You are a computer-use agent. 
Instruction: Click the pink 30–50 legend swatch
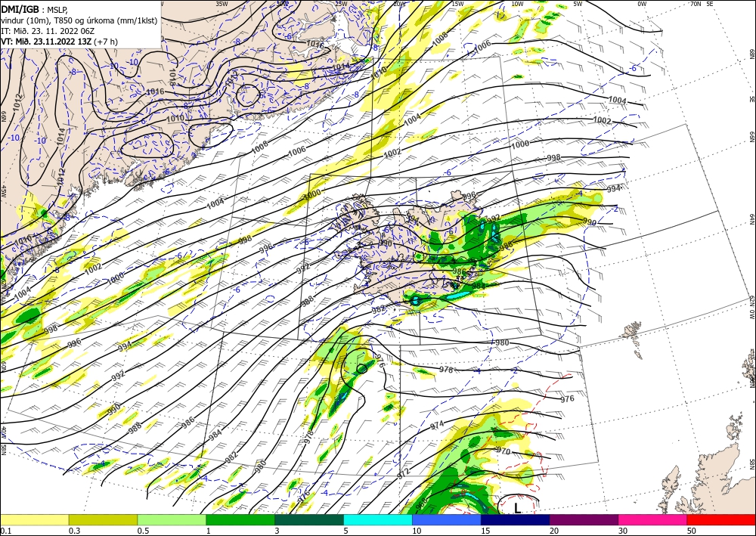click(x=653, y=519)
